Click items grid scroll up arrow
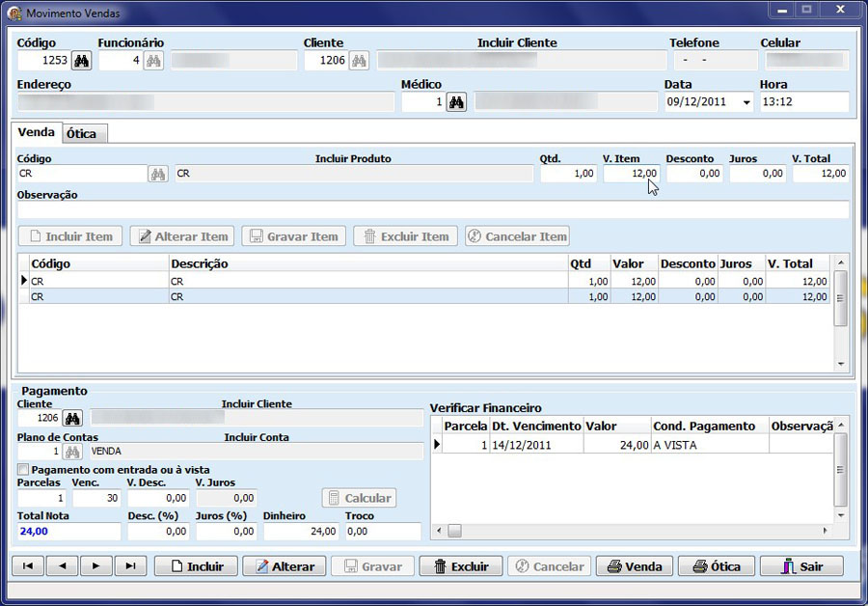Screen dimensions: 868x606 click(x=841, y=262)
